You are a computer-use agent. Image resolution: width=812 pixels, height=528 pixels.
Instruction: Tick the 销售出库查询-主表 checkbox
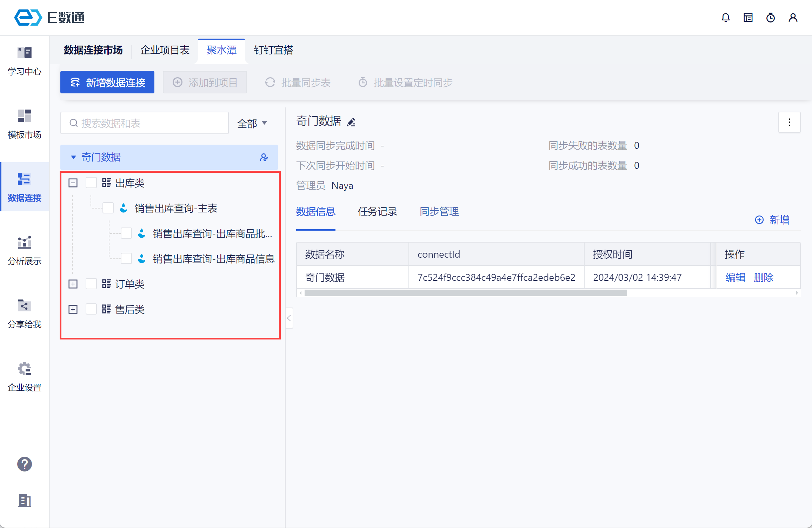click(x=108, y=208)
